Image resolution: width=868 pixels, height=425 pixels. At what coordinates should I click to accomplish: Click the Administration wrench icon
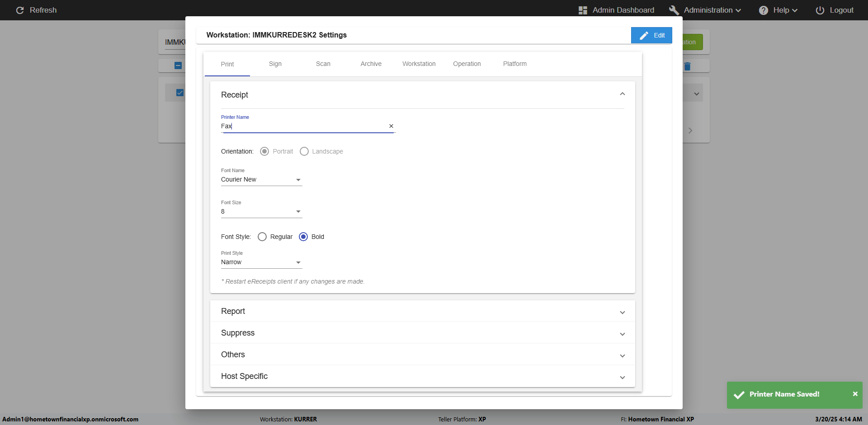(x=674, y=10)
